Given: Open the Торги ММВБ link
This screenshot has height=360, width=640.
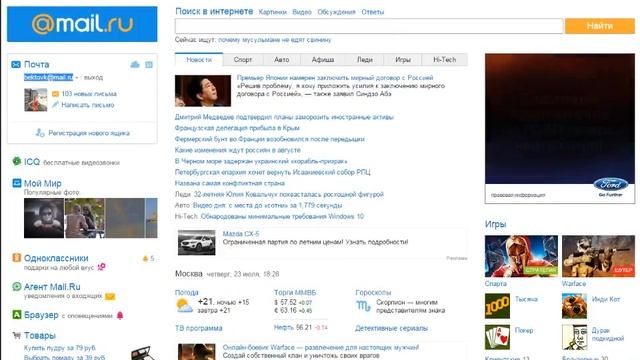Looking at the screenshot, I should [x=295, y=293].
